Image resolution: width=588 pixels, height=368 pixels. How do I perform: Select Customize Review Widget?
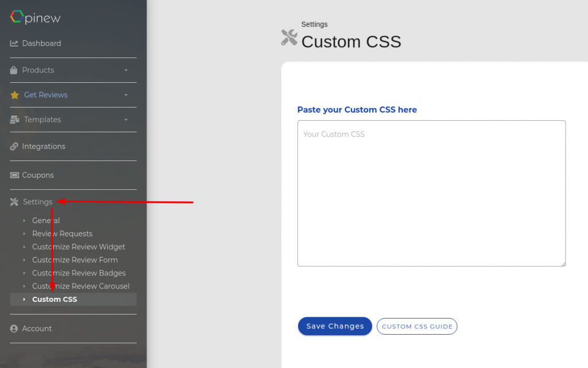(x=79, y=247)
